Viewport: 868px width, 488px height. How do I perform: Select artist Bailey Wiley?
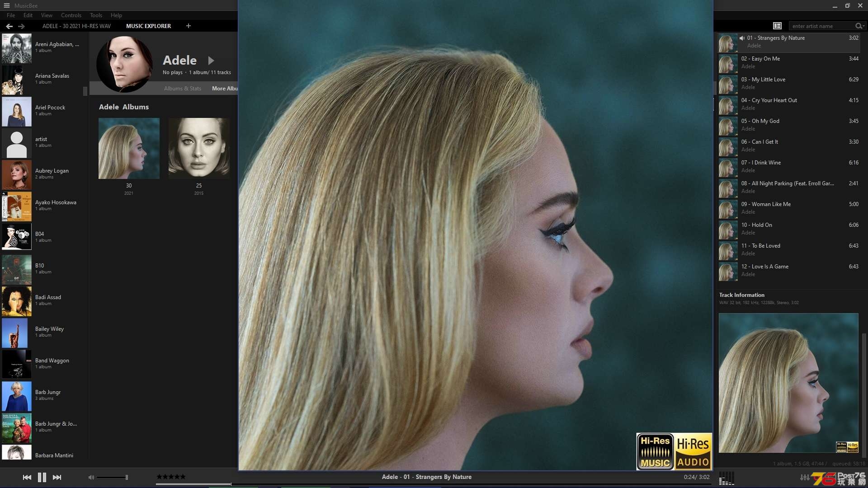click(42, 332)
